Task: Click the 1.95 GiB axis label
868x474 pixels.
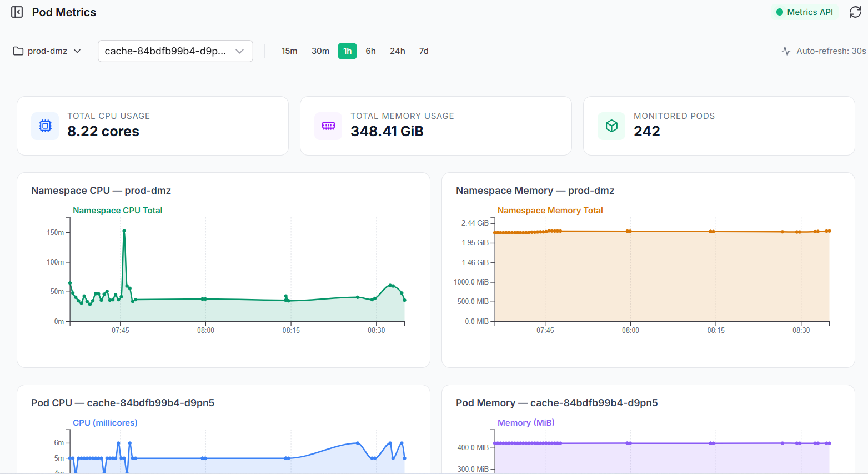Action: [x=475, y=243]
